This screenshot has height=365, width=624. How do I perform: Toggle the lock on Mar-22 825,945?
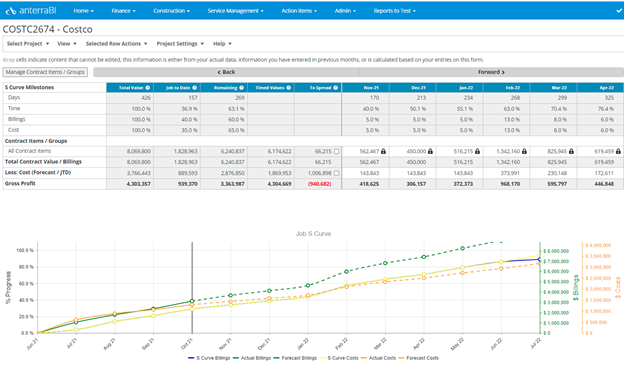click(571, 151)
